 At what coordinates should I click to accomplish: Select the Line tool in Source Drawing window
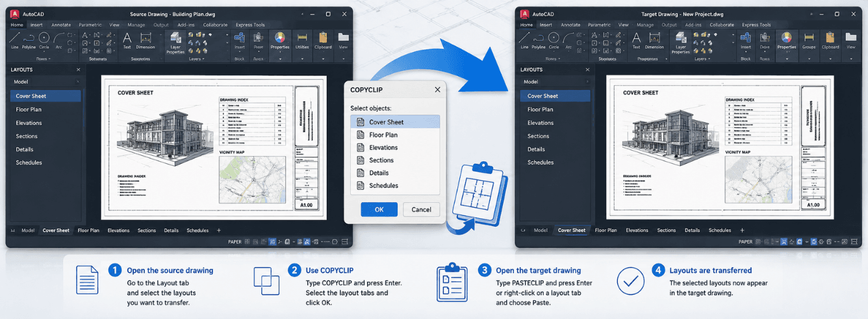[14, 40]
